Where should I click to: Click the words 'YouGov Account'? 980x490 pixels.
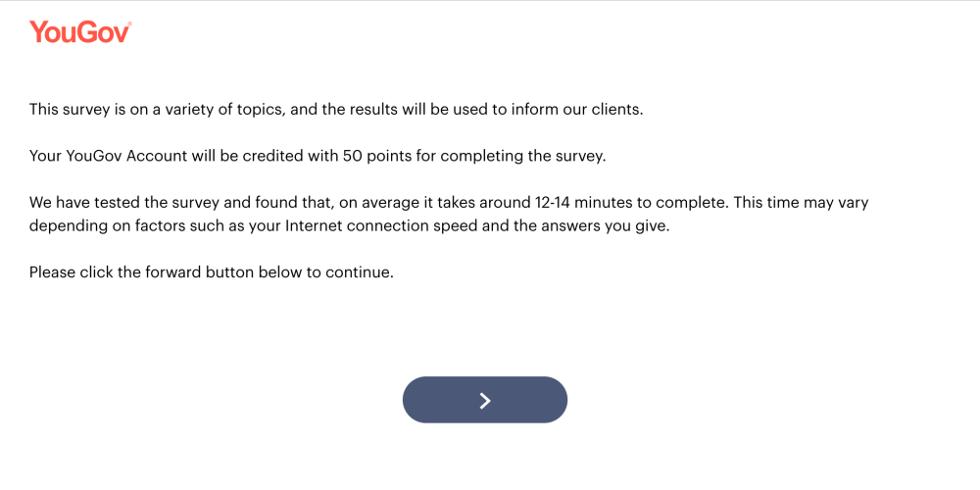click(x=126, y=156)
